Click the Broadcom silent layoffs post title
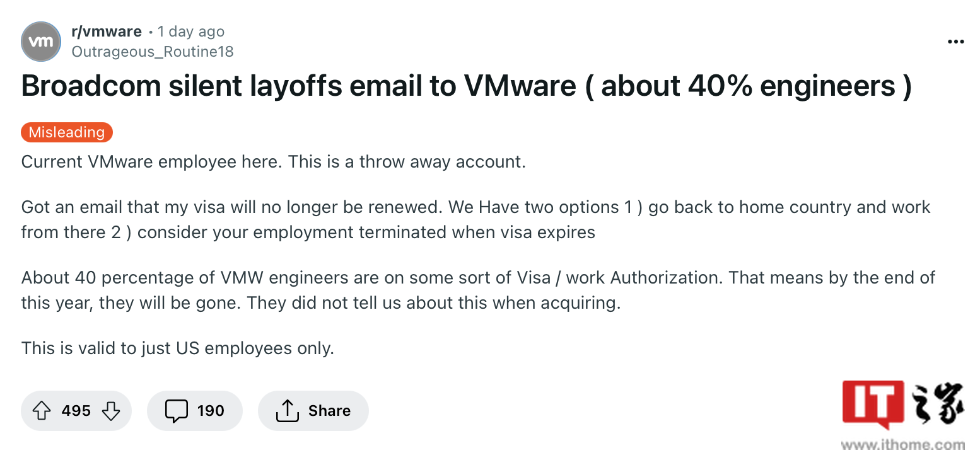Screen dimensions: 980x465 [466, 86]
